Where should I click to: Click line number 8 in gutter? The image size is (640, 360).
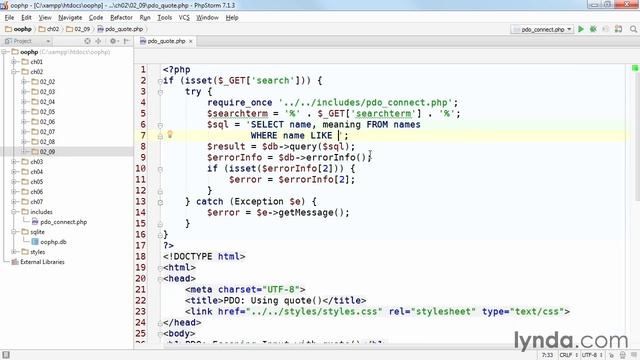tap(143, 146)
